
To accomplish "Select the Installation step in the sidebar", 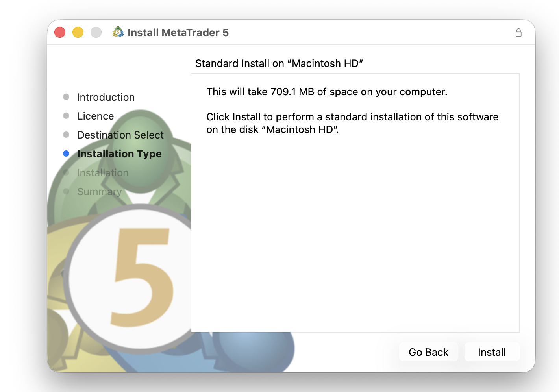I will [103, 173].
